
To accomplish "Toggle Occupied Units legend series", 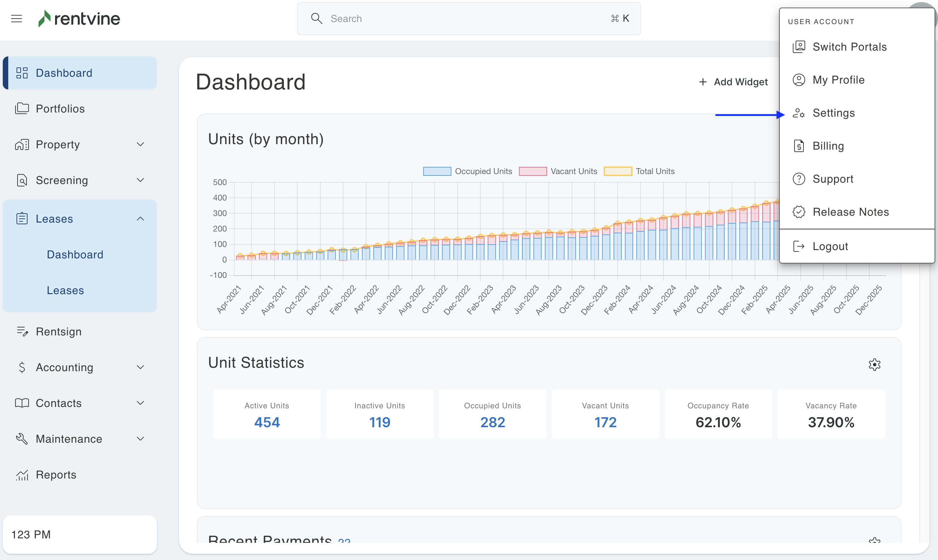I will click(x=467, y=171).
